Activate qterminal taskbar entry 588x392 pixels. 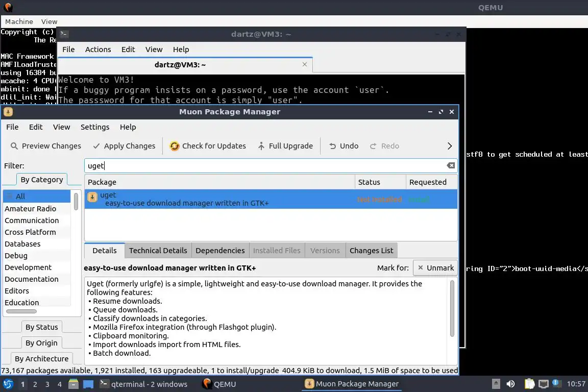[x=143, y=384]
